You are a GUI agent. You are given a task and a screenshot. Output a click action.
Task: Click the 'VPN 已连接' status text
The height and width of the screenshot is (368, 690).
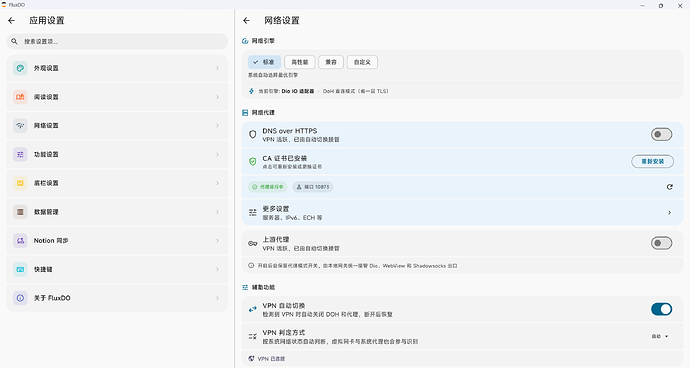[x=272, y=359]
